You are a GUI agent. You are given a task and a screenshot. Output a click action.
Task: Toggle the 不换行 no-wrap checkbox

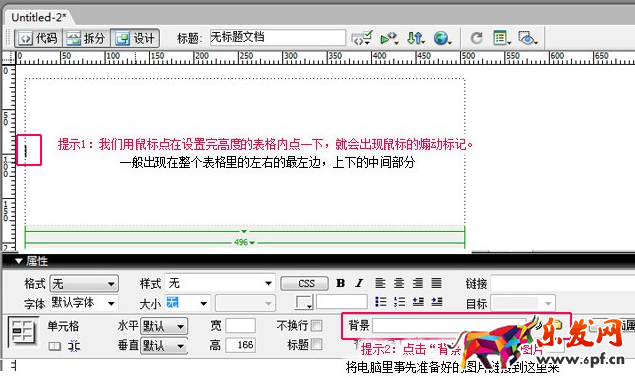click(x=317, y=325)
